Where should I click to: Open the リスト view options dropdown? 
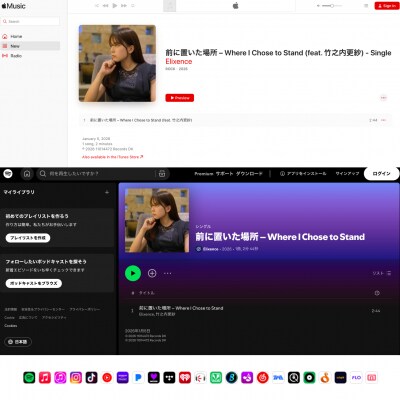point(382,273)
